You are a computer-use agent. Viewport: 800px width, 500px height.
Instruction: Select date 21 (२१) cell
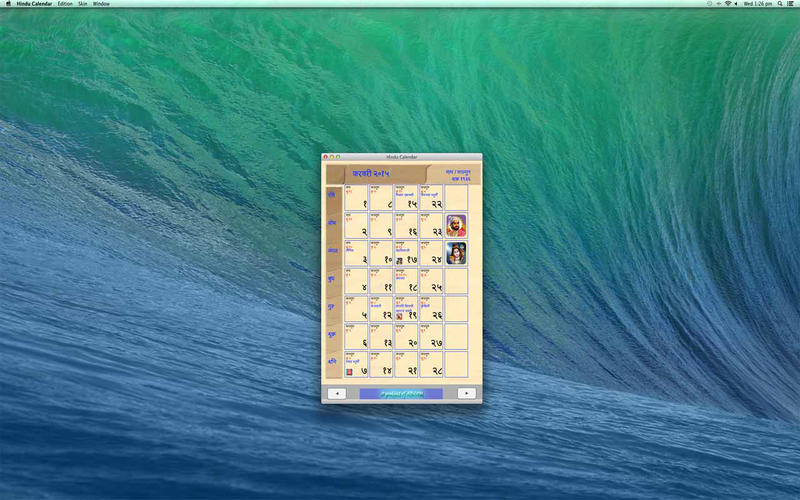(x=406, y=364)
